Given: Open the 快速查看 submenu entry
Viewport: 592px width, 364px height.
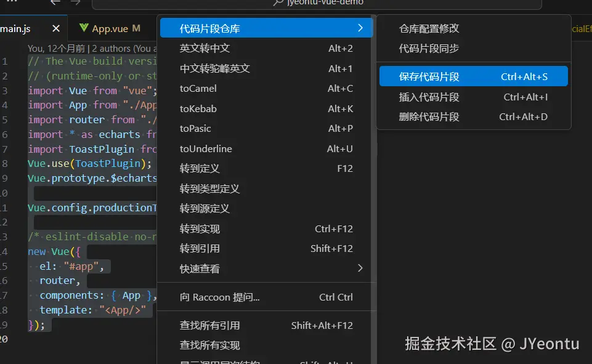Looking at the screenshot, I should [266, 269].
